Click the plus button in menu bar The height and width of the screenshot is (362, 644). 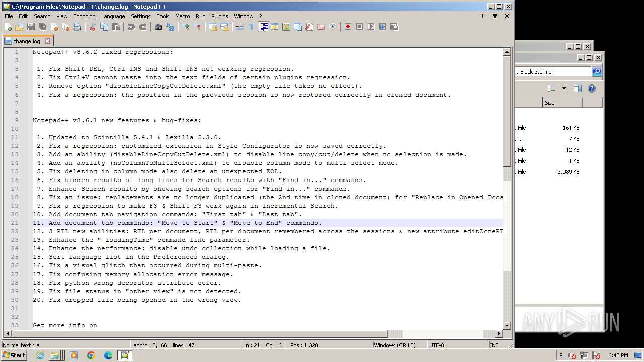[x=482, y=16]
